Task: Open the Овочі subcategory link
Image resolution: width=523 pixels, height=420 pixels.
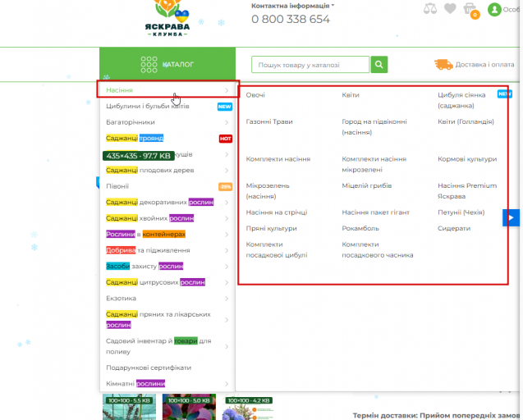Action: tap(255, 95)
